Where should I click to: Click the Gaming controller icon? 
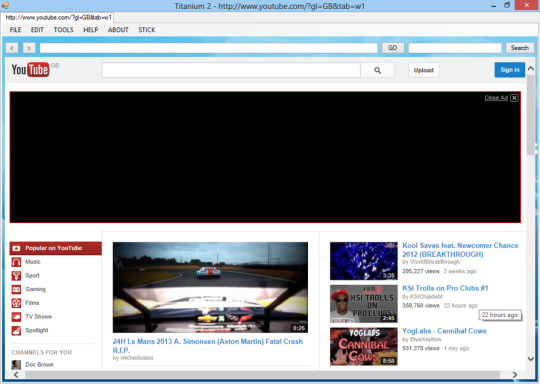pos(16,289)
